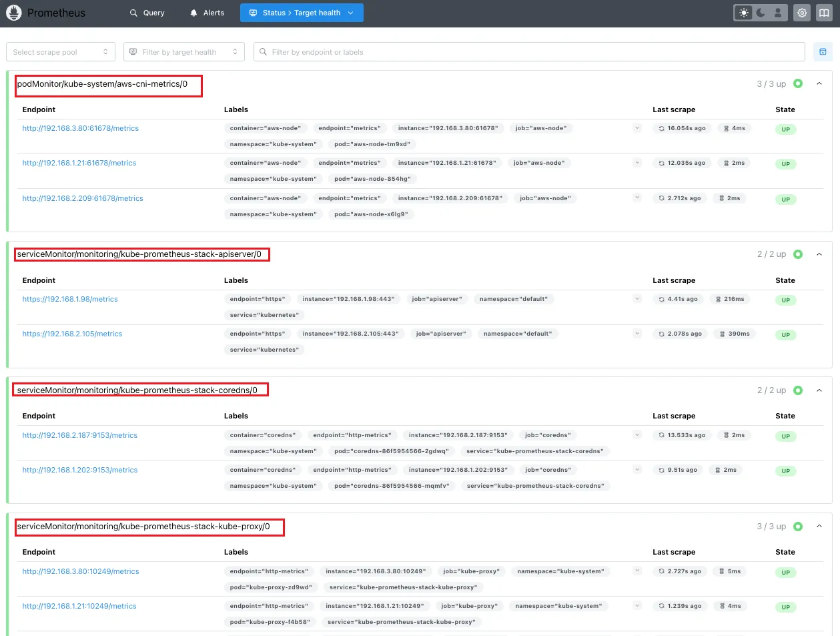
Task: Click health ring icon for aws-cni-metrics pool
Action: click(798, 84)
